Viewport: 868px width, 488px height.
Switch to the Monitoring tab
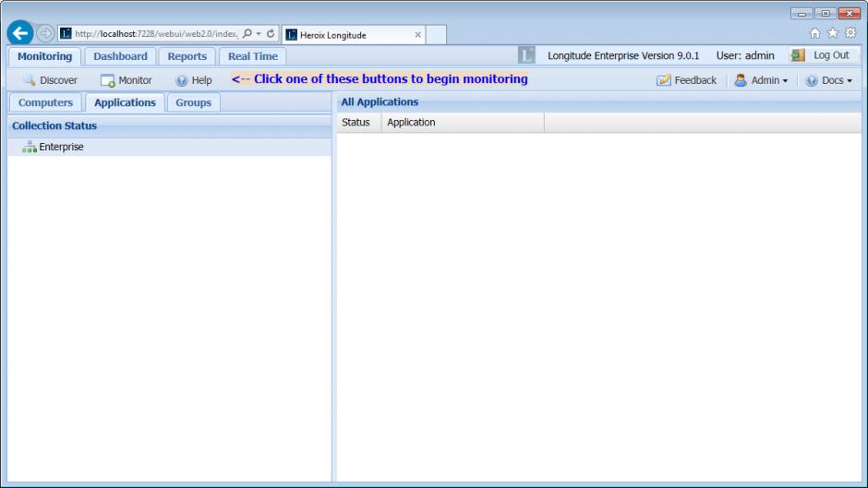45,56
